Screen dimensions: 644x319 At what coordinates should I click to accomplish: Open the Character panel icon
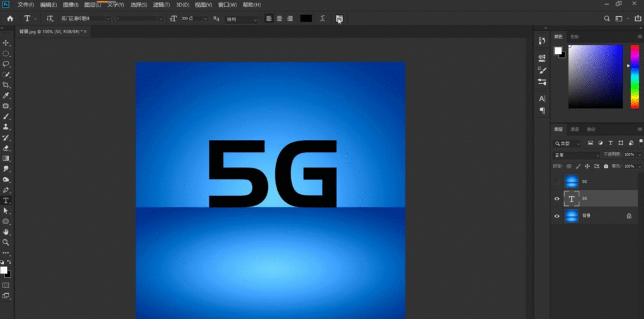542,99
